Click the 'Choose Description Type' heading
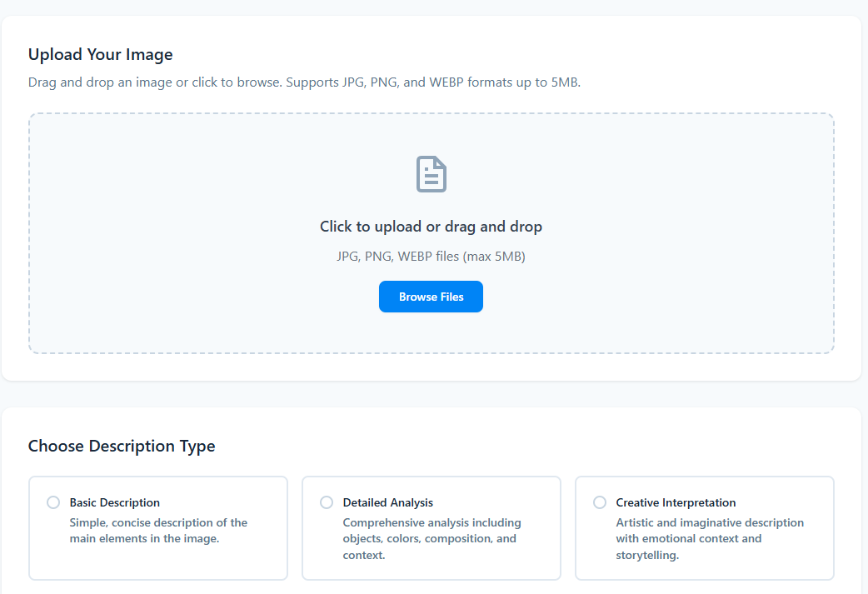868x594 pixels. pyautogui.click(x=122, y=446)
